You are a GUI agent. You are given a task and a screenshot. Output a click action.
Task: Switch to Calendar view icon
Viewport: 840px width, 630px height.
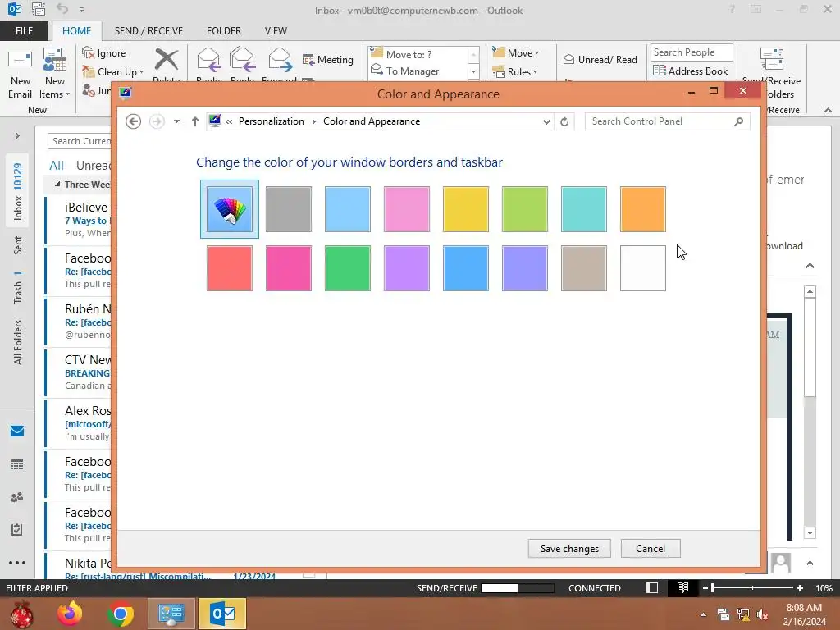[x=17, y=464]
